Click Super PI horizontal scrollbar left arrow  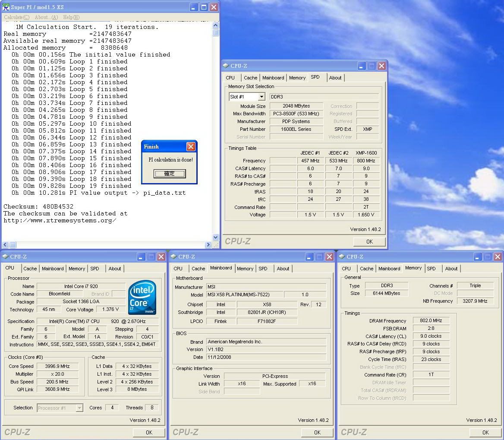point(6,245)
